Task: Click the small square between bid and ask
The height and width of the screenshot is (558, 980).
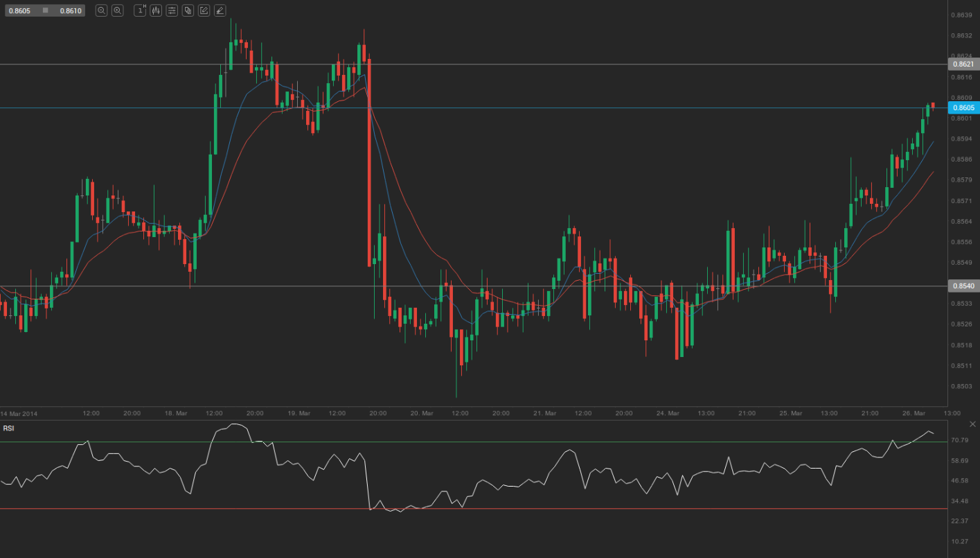Action: (45, 10)
